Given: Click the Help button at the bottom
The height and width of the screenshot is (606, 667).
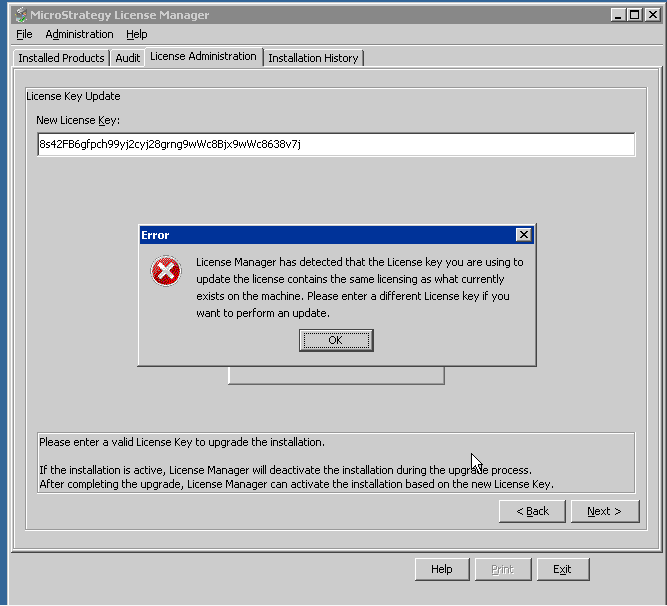Looking at the screenshot, I should click(x=442, y=569).
